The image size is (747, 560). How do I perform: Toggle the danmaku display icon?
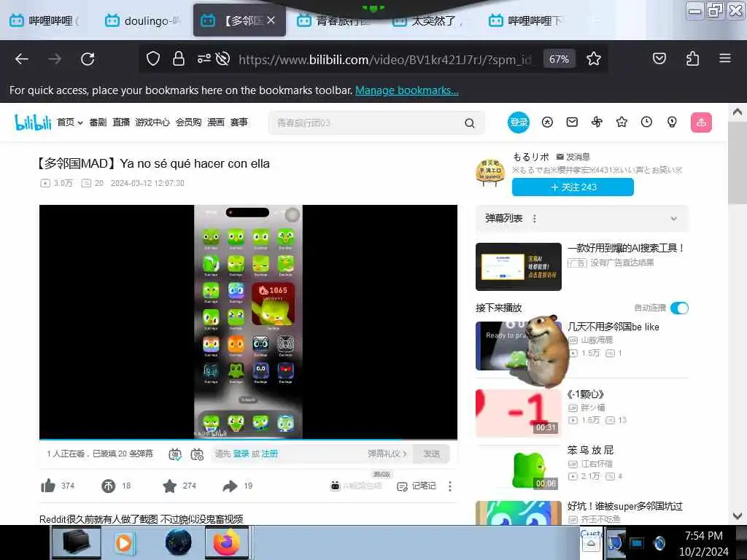pos(175,454)
